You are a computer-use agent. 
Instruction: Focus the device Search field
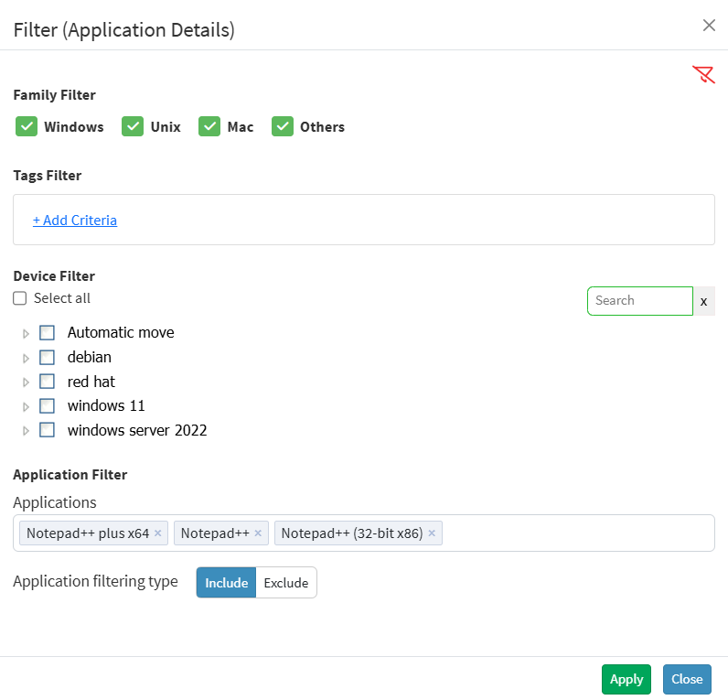(x=639, y=300)
